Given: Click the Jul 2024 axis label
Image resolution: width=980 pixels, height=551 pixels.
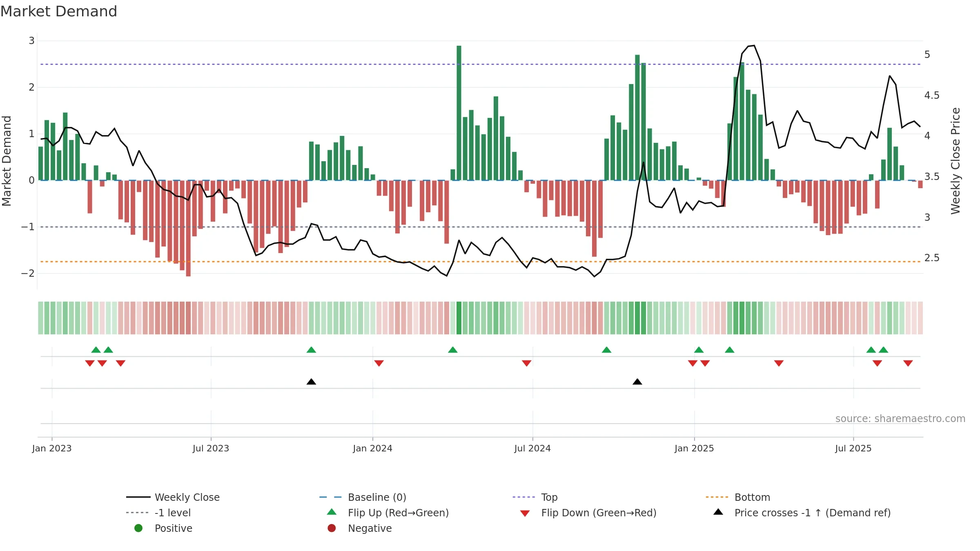Looking at the screenshot, I should [x=532, y=448].
